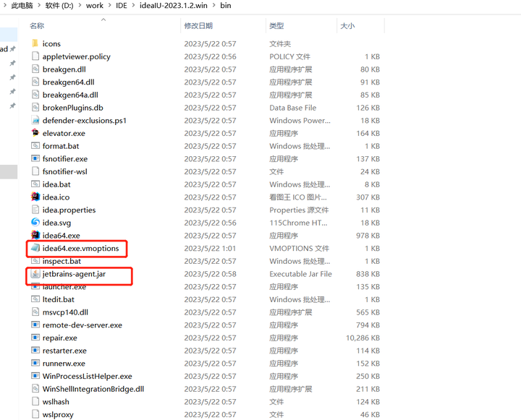The height and width of the screenshot is (420, 521).
Task: Click the idea.ico IntelliJ icon
Action: click(x=35, y=197)
